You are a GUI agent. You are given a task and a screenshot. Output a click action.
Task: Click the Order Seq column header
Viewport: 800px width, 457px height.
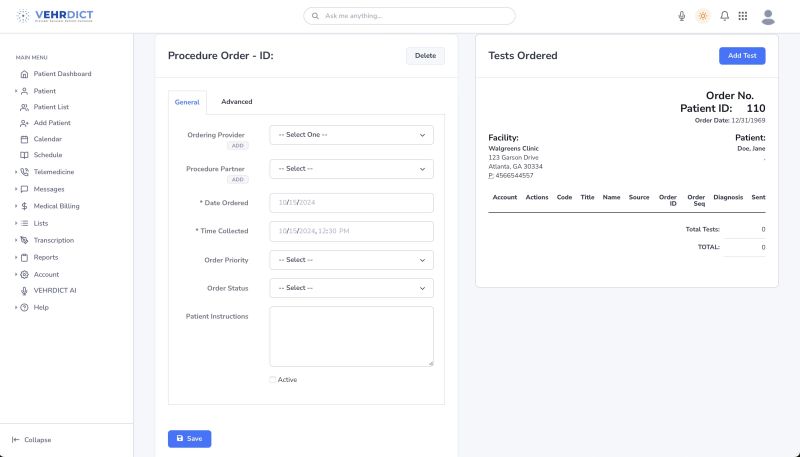pyautogui.click(x=696, y=200)
